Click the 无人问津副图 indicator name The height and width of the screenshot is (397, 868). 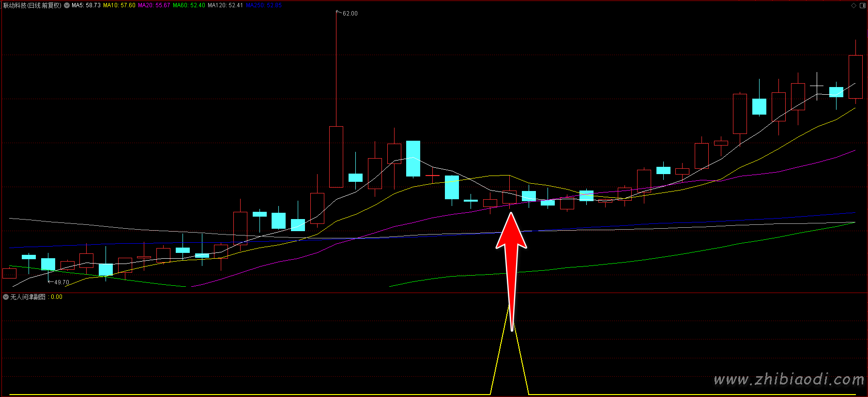28,297
